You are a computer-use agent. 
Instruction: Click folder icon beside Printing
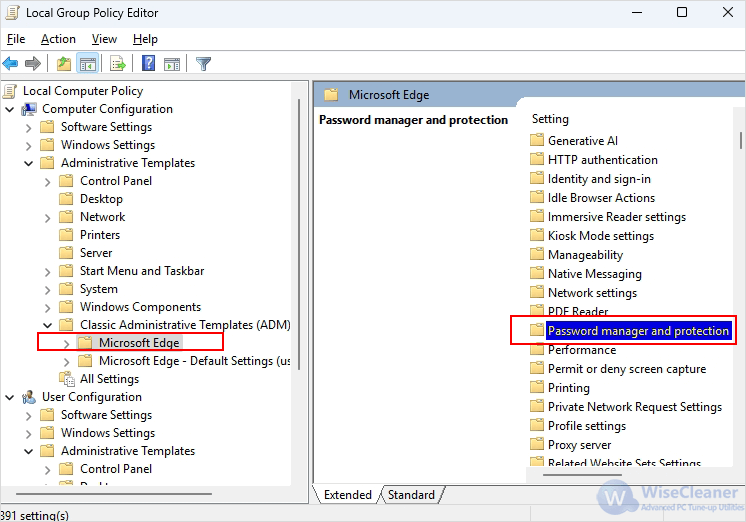pos(537,387)
